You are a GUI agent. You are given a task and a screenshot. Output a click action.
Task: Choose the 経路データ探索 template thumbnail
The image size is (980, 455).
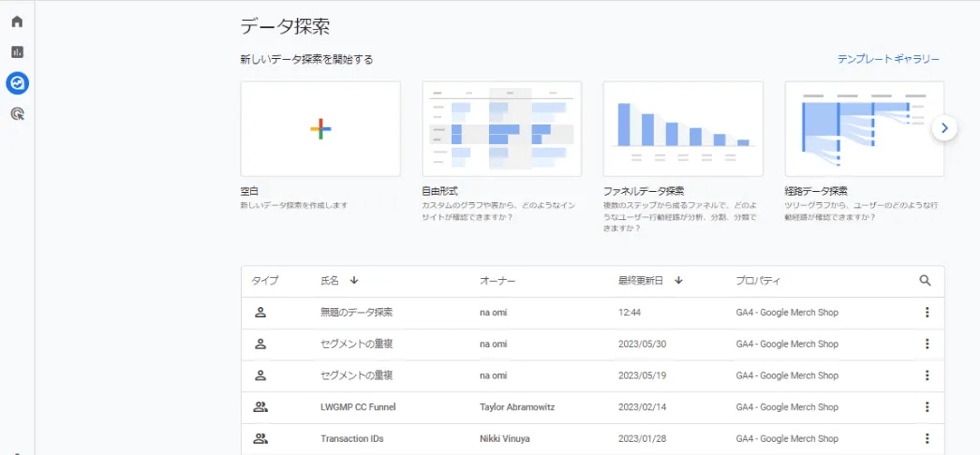click(x=864, y=129)
